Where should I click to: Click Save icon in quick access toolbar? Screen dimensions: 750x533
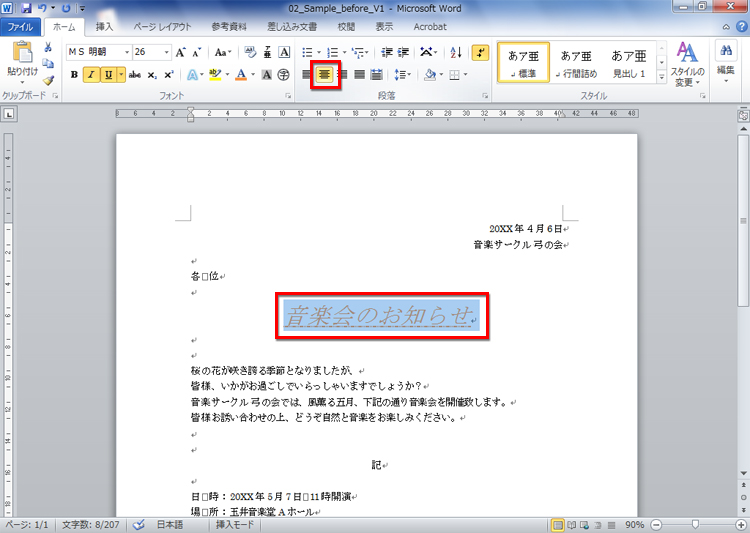[x=26, y=8]
